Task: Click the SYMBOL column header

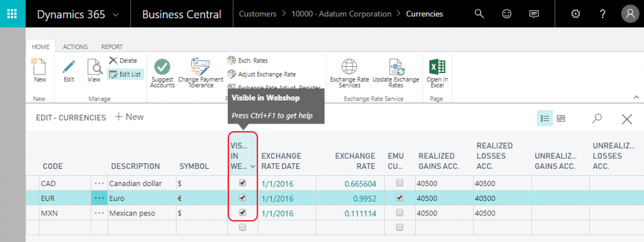Action: [194, 166]
